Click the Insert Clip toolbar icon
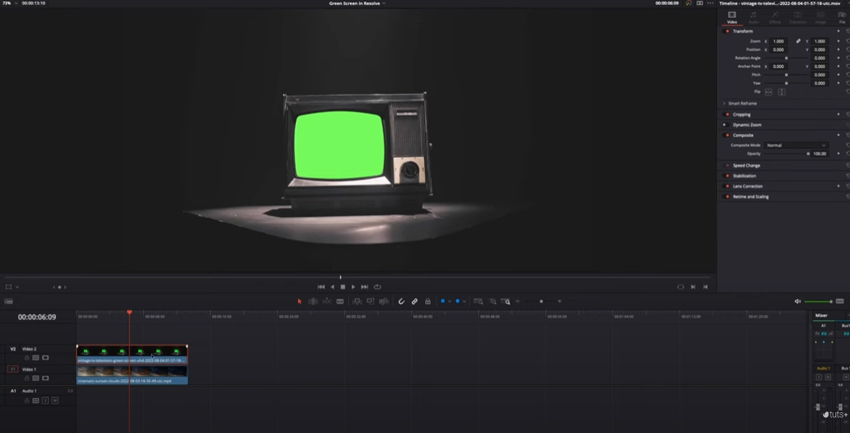The height and width of the screenshot is (433, 850). click(x=357, y=301)
